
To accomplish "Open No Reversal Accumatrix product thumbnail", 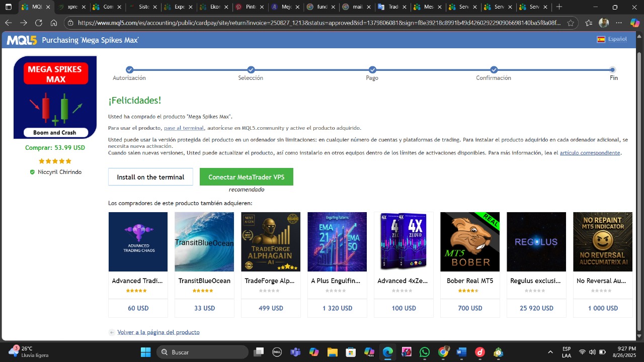I will [603, 242].
